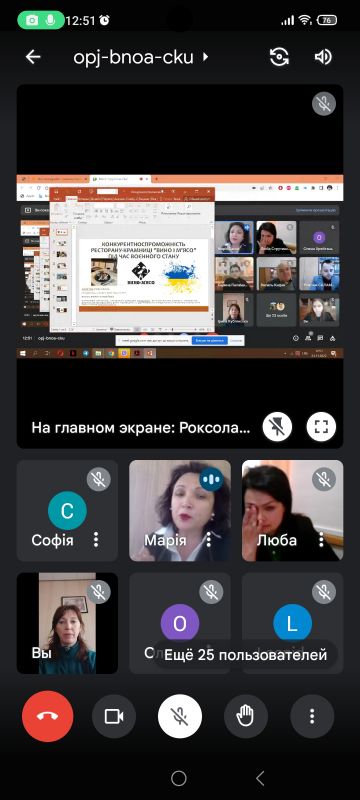The image size is (360, 800).
Task: Expand presentation to fullscreen
Action: (321, 427)
